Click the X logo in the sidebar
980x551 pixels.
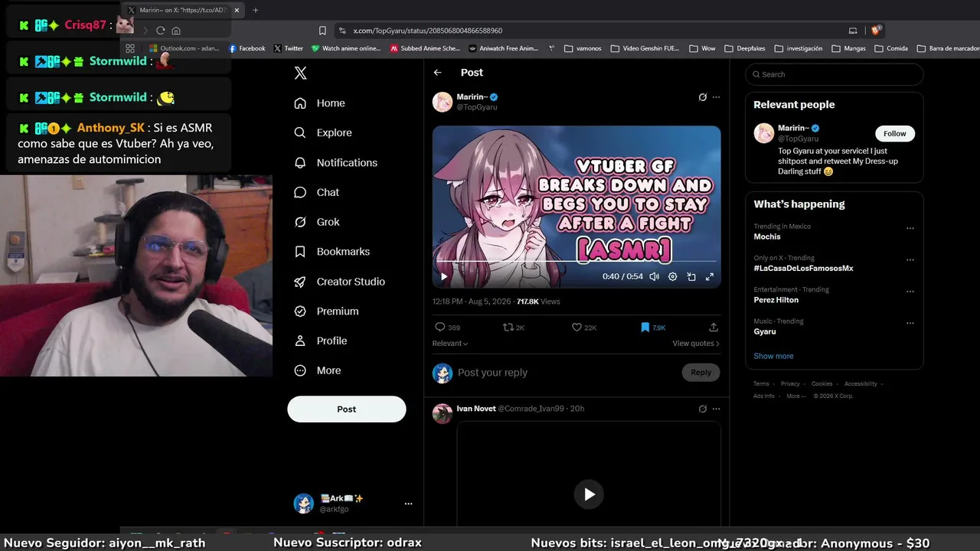click(301, 73)
